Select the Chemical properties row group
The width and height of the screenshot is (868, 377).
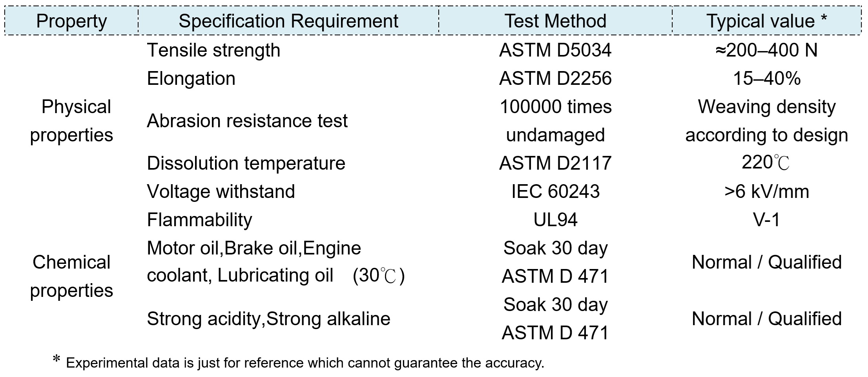(72, 276)
